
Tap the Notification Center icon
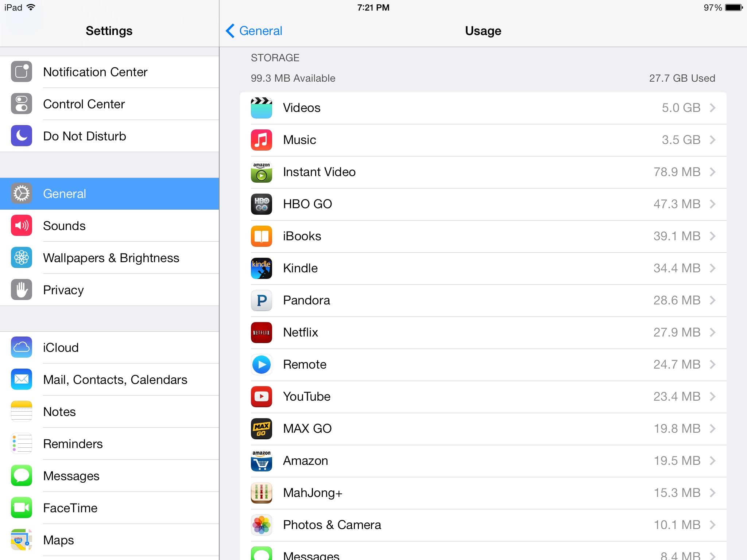pos(22,72)
